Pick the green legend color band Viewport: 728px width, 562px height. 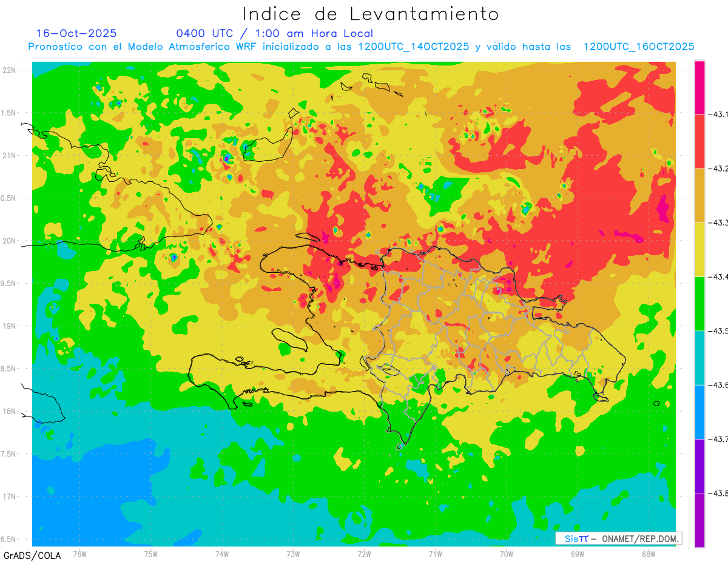coord(699,303)
